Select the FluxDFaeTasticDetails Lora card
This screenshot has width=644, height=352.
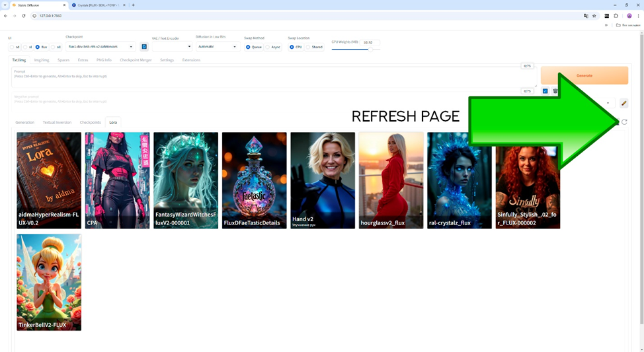255,180
